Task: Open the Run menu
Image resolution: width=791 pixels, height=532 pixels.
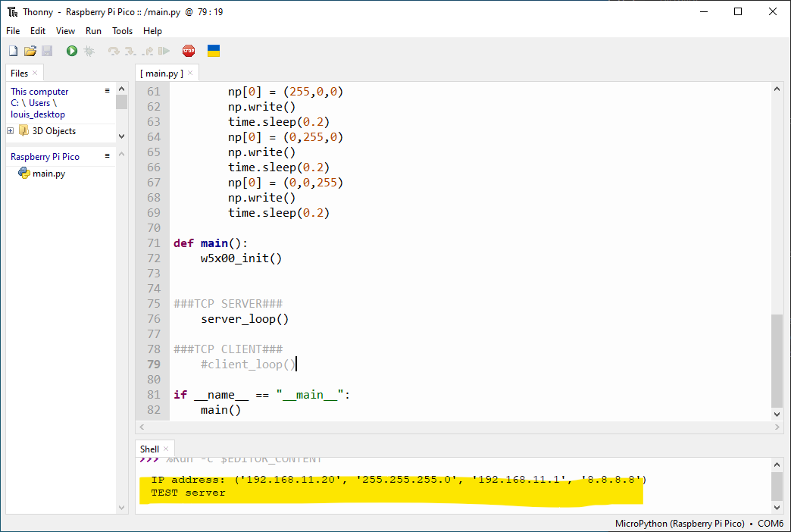Action: 93,31
